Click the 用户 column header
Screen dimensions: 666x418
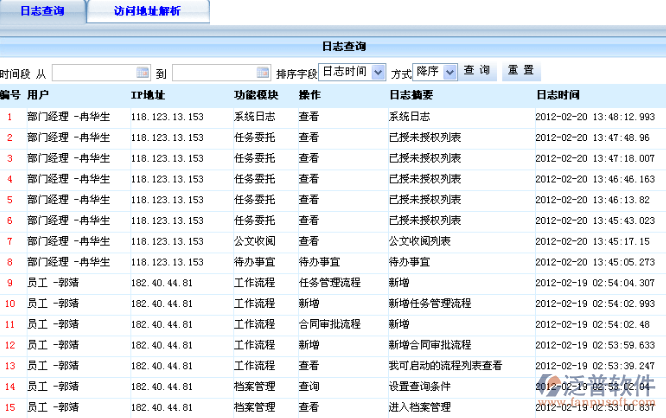[x=38, y=95]
